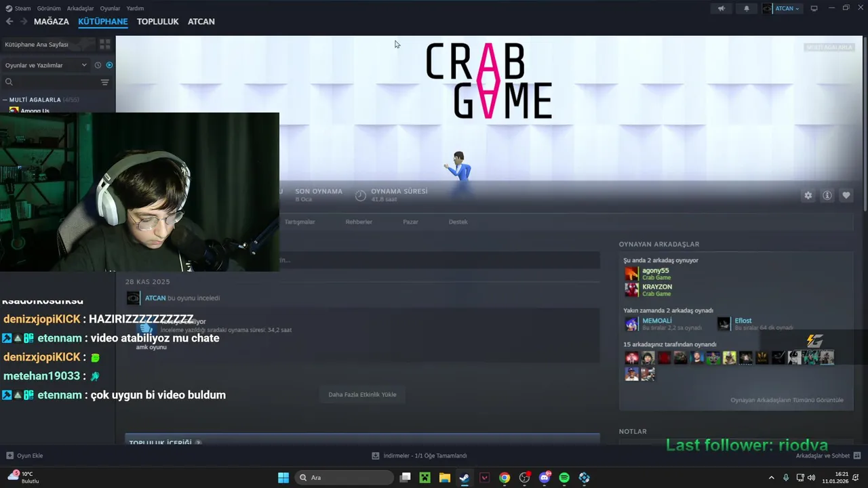Open the Arkadaşlar menu
This screenshot has width=868, height=488.
80,8
